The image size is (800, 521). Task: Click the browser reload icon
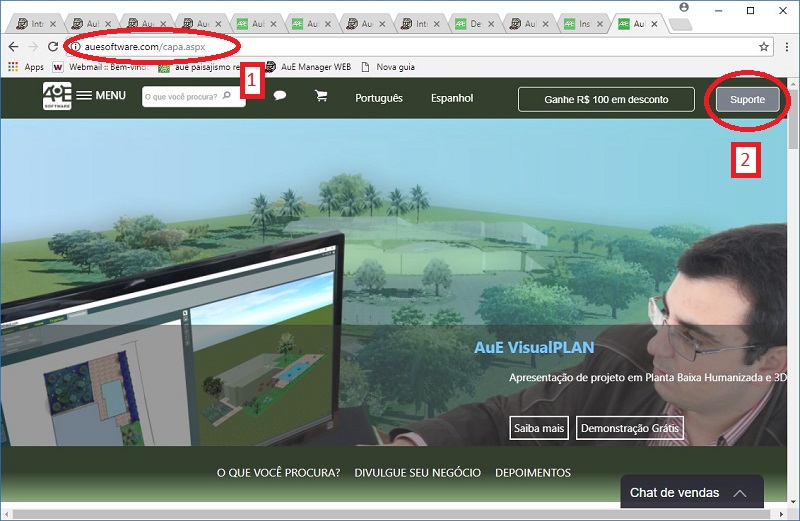pos(51,47)
